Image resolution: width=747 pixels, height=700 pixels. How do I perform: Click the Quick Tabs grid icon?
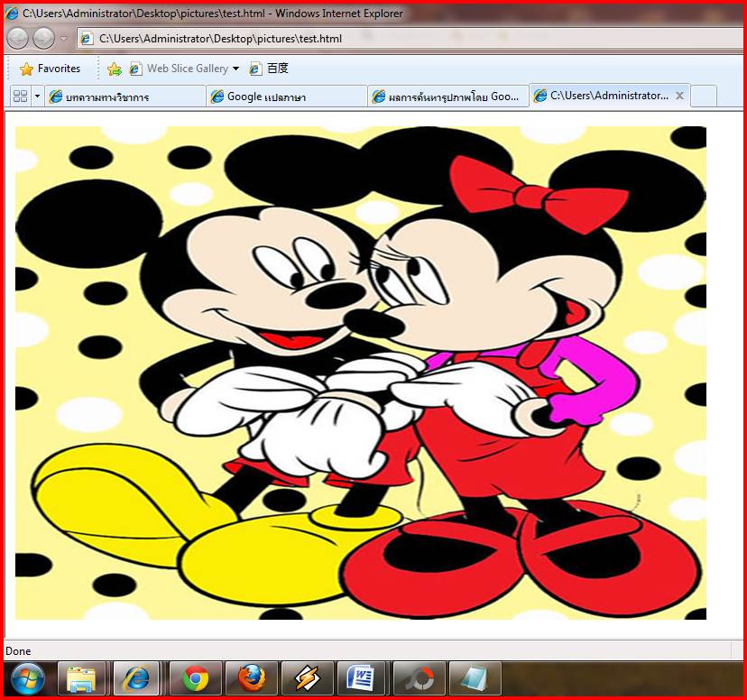pyautogui.click(x=20, y=97)
